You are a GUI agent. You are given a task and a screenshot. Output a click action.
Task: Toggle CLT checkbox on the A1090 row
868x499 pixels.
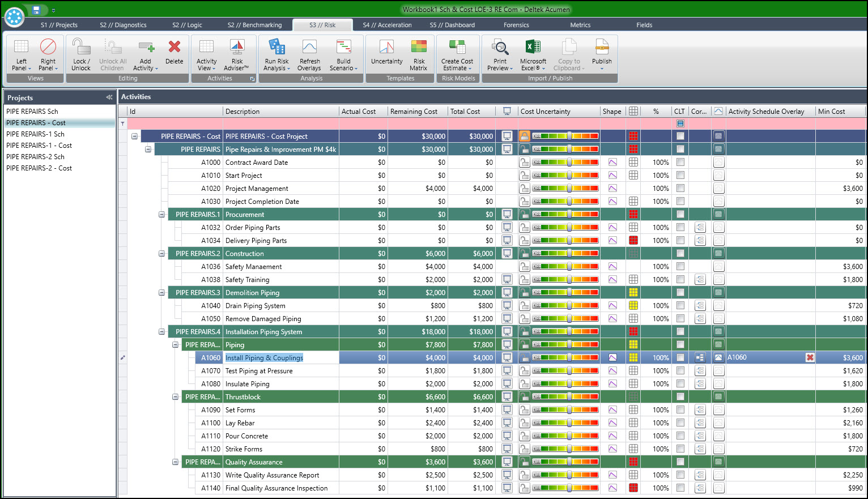(x=680, y=410)
